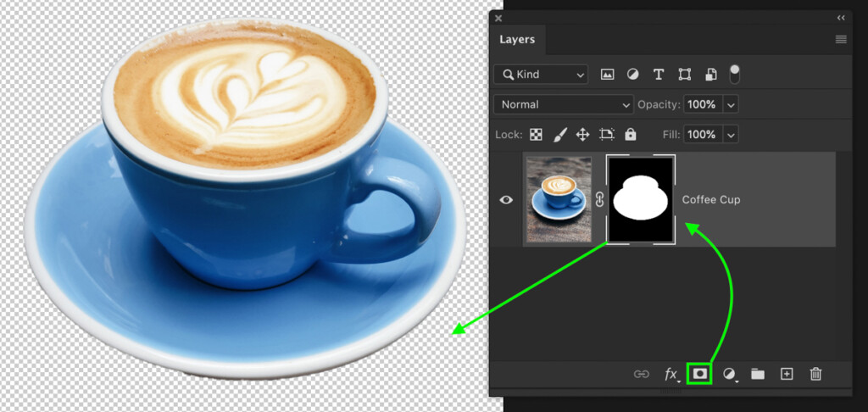Viewport: 868px width, 412px height.
Task: Filter layers by shape layers icon
Action: tap(685, 75)
